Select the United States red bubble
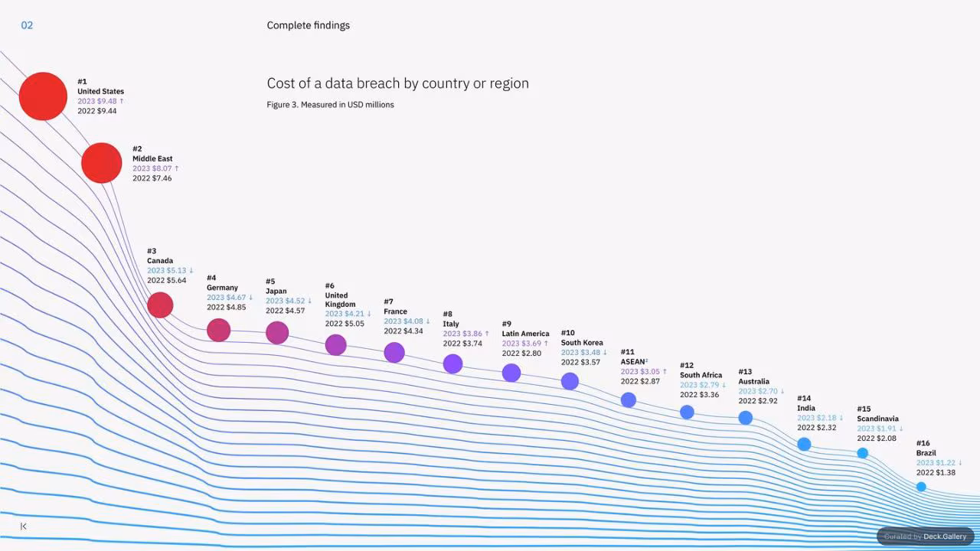Screen dimensions: 980x551 [x=43, y=96]
